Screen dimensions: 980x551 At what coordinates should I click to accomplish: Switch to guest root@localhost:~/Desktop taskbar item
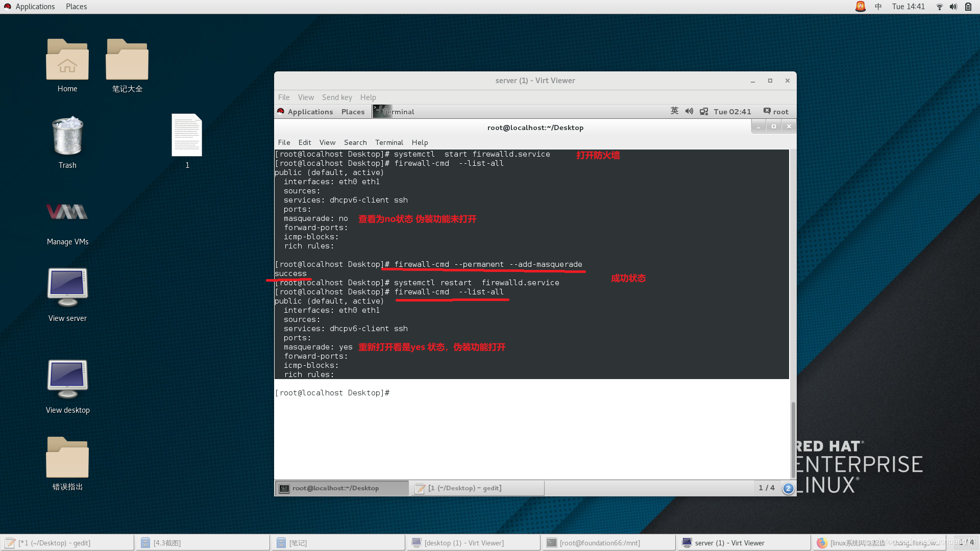click(342, 488)
